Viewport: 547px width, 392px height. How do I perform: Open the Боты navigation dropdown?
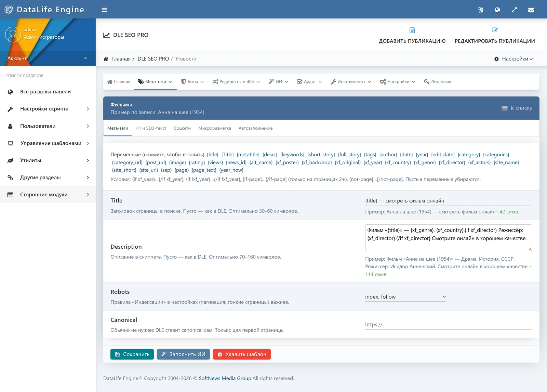click(x=192, y=82)
